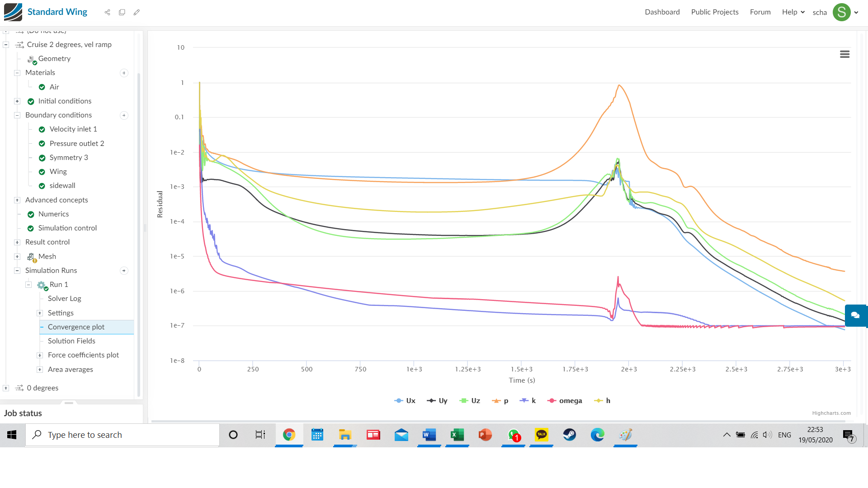Click the edit project name pencil icon

[137, 12]
